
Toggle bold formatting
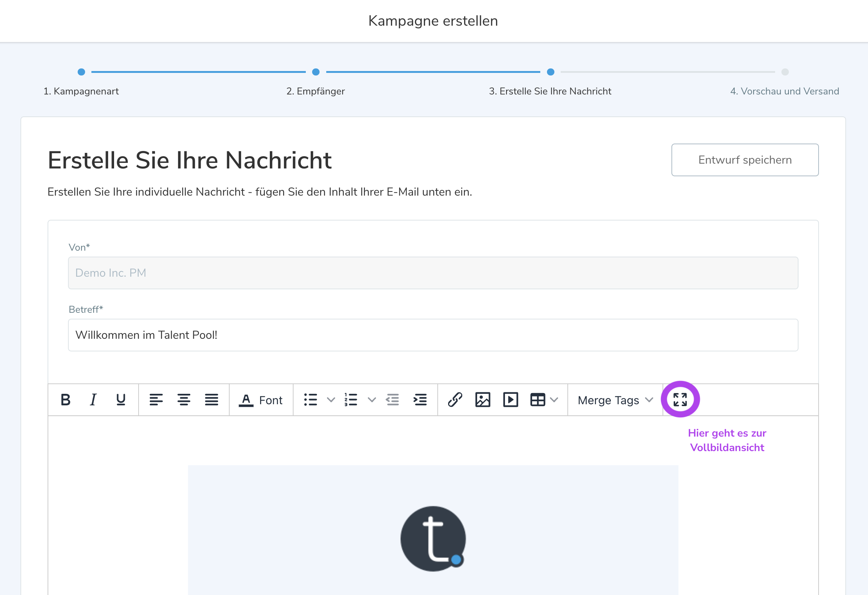(66, 399)
